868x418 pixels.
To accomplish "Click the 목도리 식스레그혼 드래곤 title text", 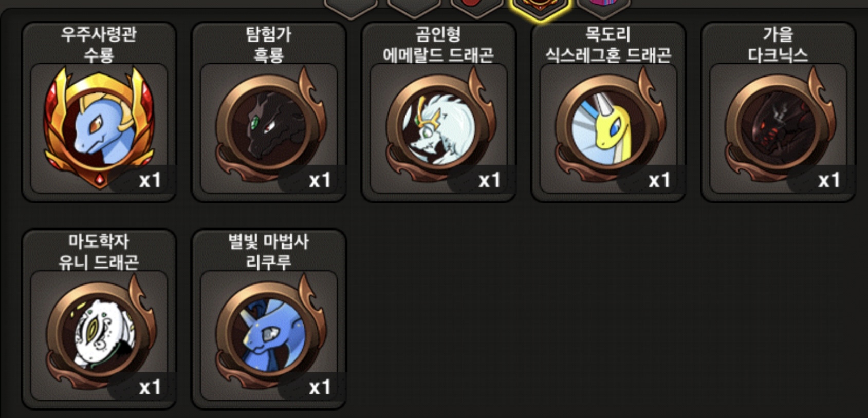I will (x=608, y=44).
